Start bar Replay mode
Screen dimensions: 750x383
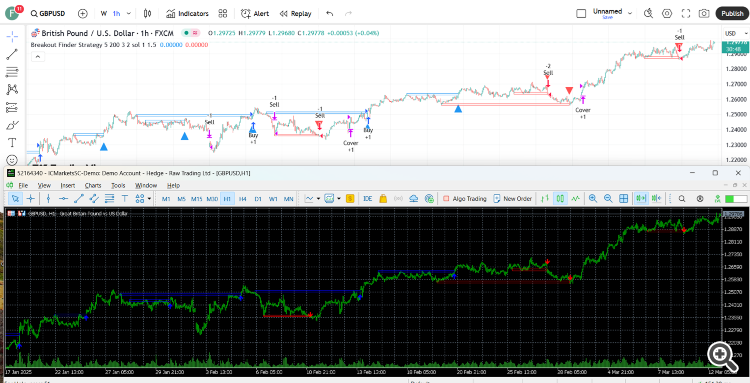(x=295, y=13)
